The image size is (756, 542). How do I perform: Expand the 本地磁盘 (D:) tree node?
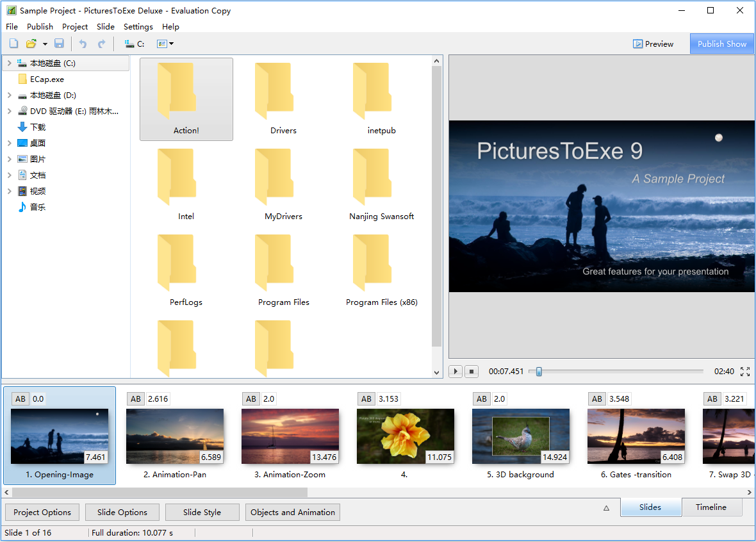pyautogui.click(x=9, y=95)
